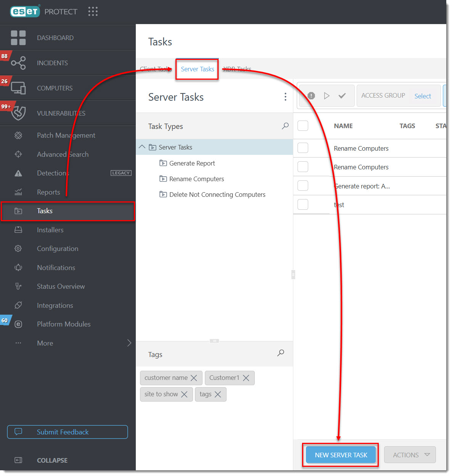This screenshot has height=476, width=452.
Task: Click the 'Customer1' tag label
Action: tap(224, 378)
